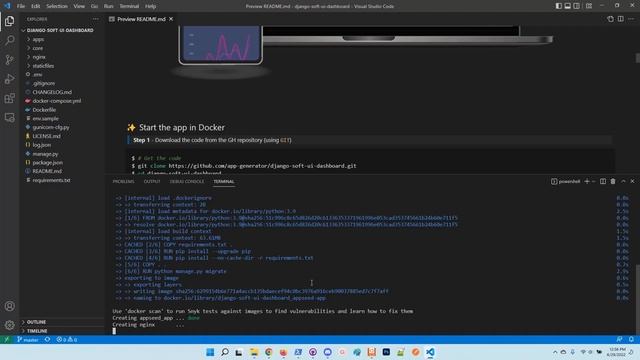The image size is (640, 360).
Task: Open the Edit menu
Action: (36, 6)
